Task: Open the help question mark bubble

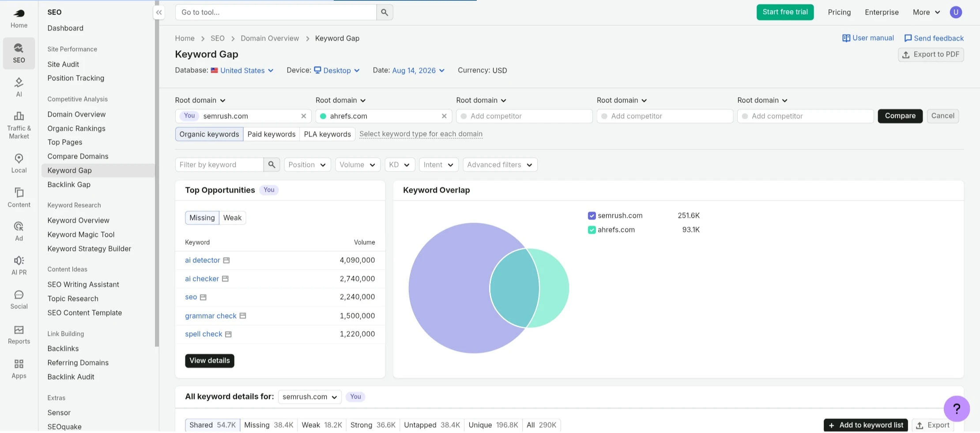Action: [x=957, y=409]
